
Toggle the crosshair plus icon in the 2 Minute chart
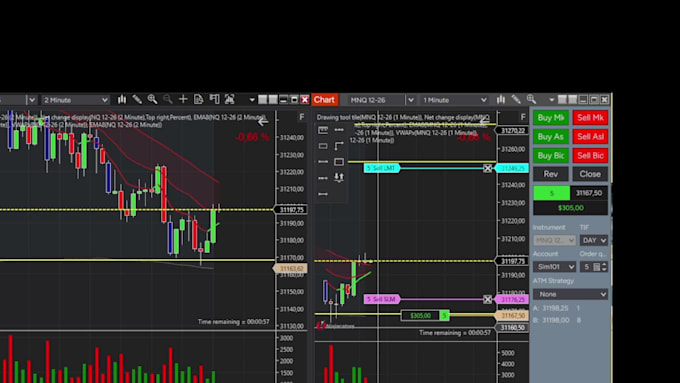click(183, 100)
